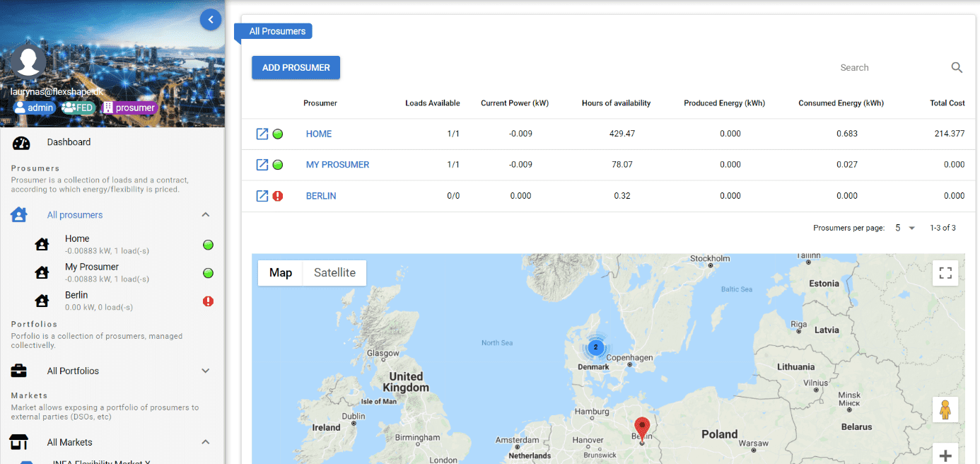This screenshot has width=980, height=464.
Task: Open the BERLIN prosumer link
Action: 321,196
